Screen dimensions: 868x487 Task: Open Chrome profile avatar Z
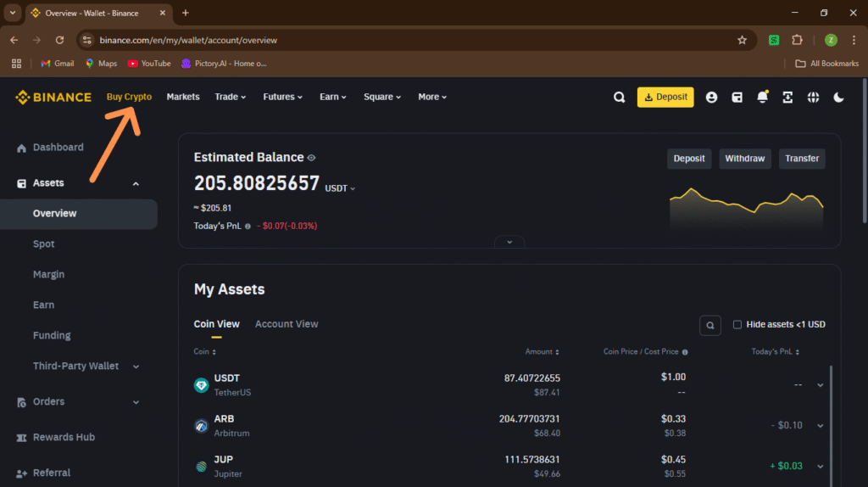(x=831, y=40)
